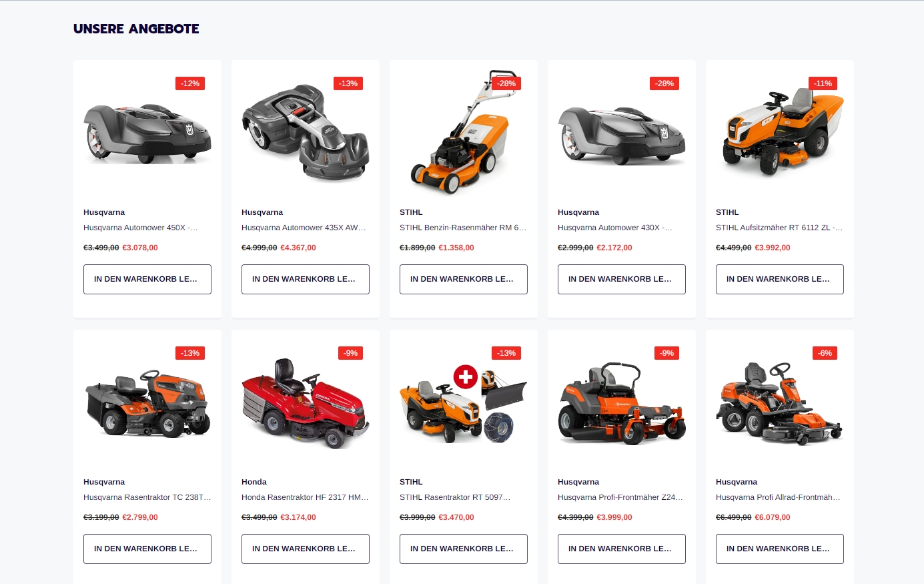Click the STIHL Rasentraktor RT 5097 title link
Viewport: 924px width, 584px height.
[455, 497]
